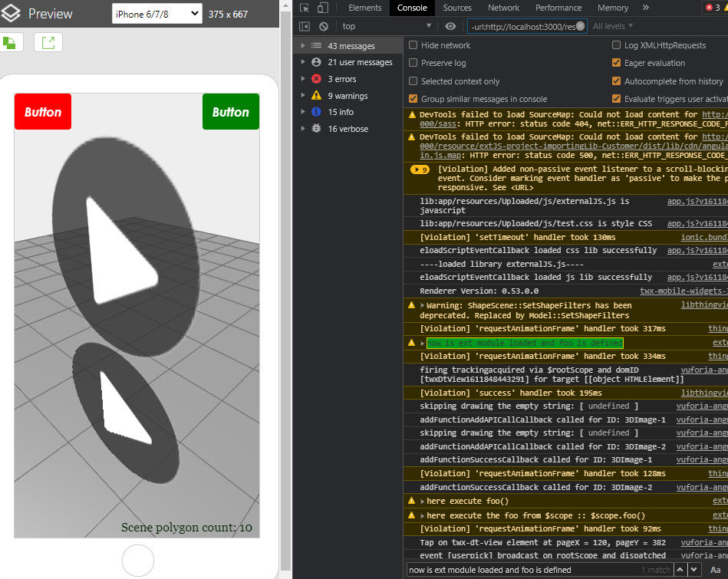The width and height of the screenshot is (728, 579).
Task: Open the iPhone 6/7/8 device dropdown
Action: (157, 14)
